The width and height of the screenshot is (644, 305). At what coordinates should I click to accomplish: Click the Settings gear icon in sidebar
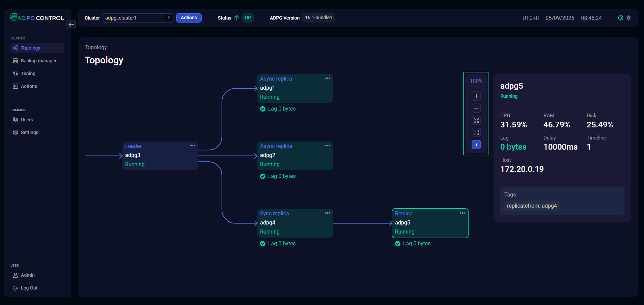point(15,132)
